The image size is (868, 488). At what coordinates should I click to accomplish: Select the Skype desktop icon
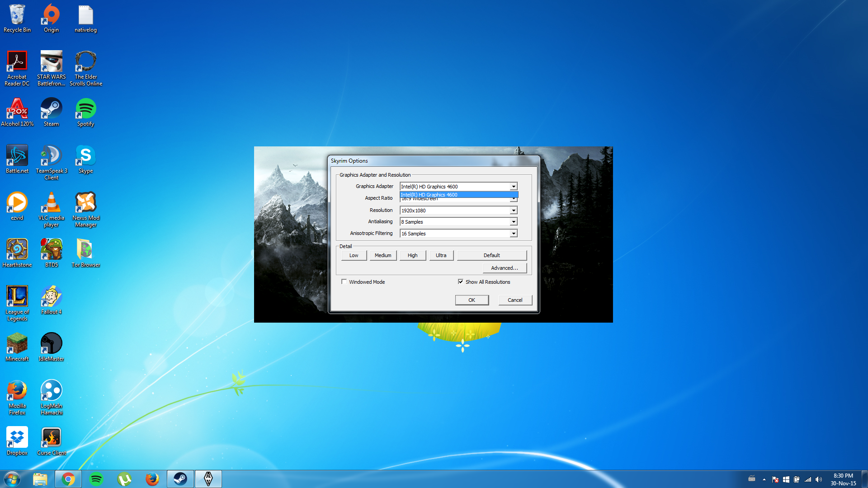(85, 160)
